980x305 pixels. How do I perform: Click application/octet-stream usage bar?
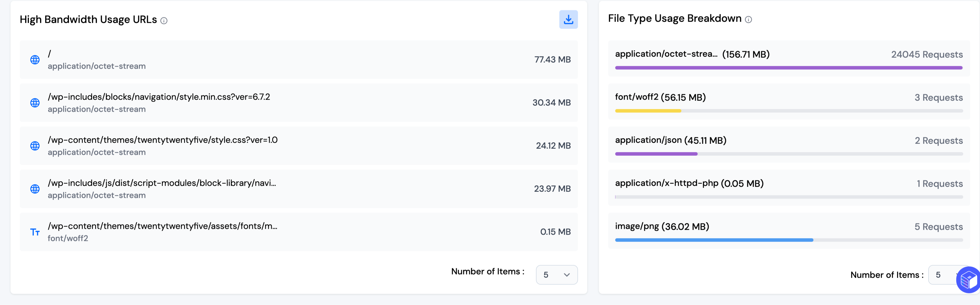click(x=788, y=68)
